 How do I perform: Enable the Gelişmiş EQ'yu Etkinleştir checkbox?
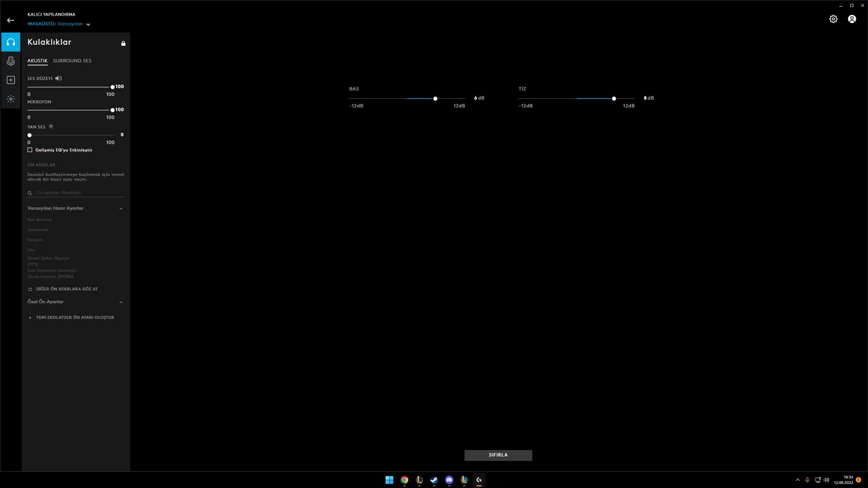point(30,150)
